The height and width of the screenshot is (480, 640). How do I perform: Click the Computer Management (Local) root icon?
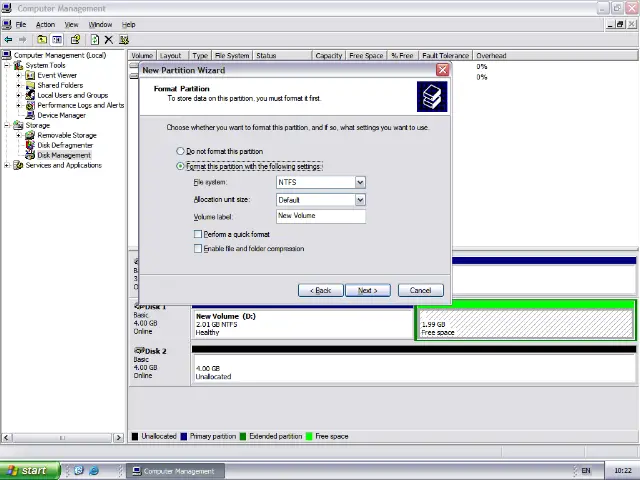(x=7, y=55)
